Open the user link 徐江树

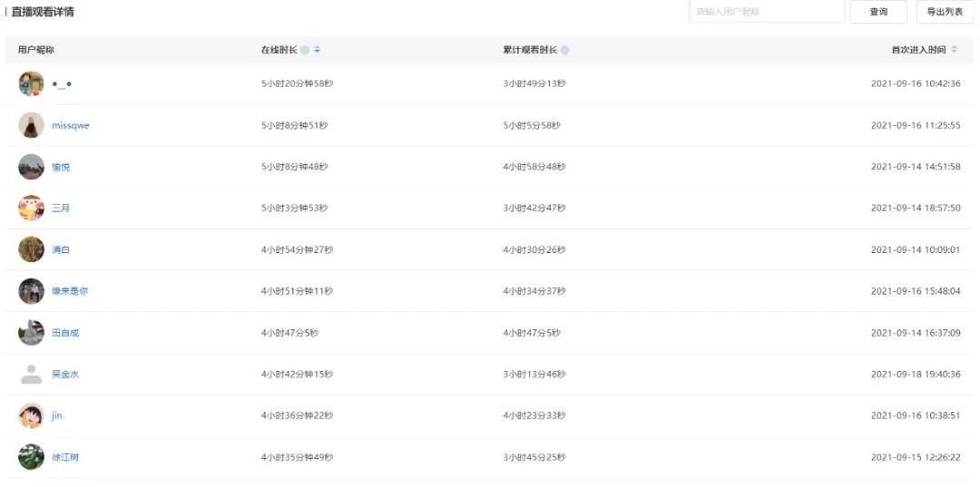[x=65, y=457]
